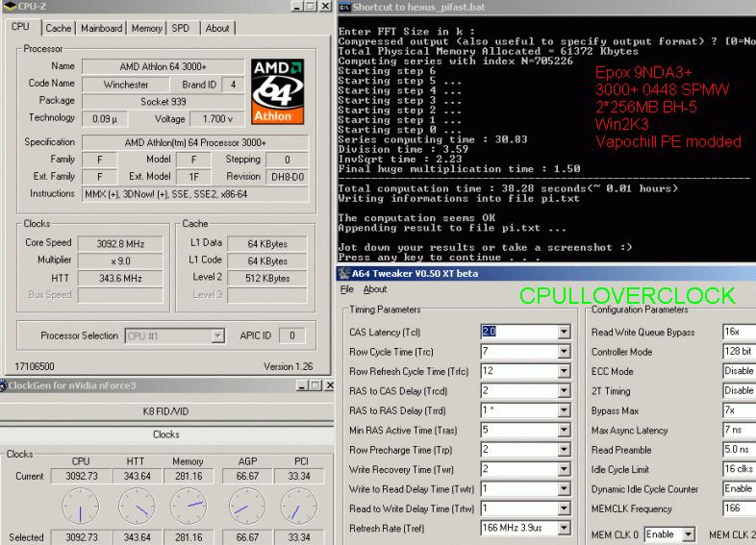Viewport: 756px width, 545px height.
Task: Click the AGP clock dial gauge
Action: tap(246, 505)
